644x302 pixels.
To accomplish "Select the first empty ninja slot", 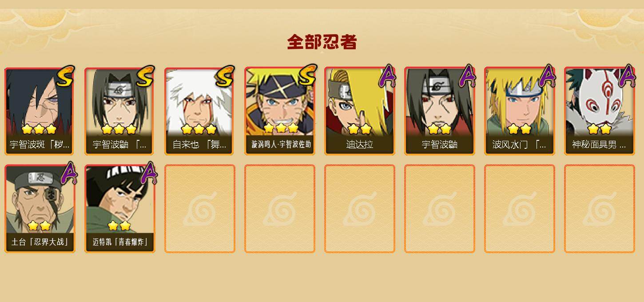I will [200, 209].
